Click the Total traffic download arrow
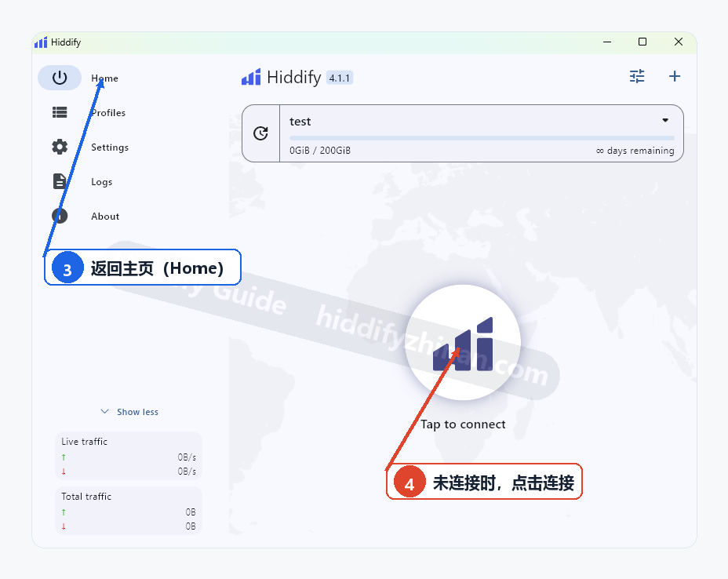This screenshot has height=579, width=728. pyautogui.click(x=64, y=526)
